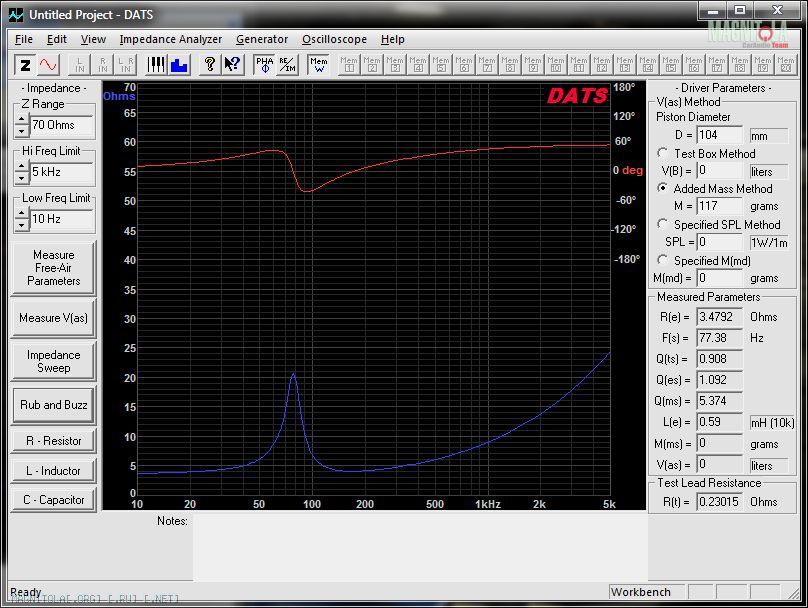Viewport: 808px width, 608px height.
Task: Click the Test Lead Resistance R(t) field
Action: pos(719,502)
